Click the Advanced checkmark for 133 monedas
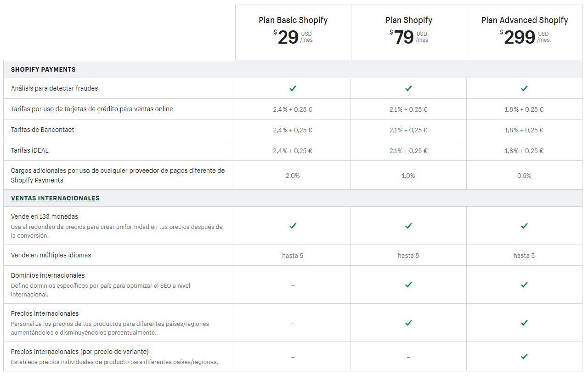 coord(525,226)
